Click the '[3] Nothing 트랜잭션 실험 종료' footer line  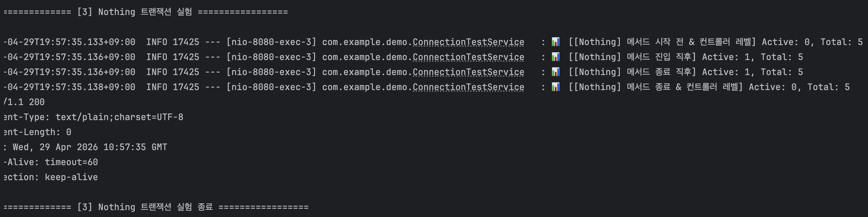tap(155, 207)
